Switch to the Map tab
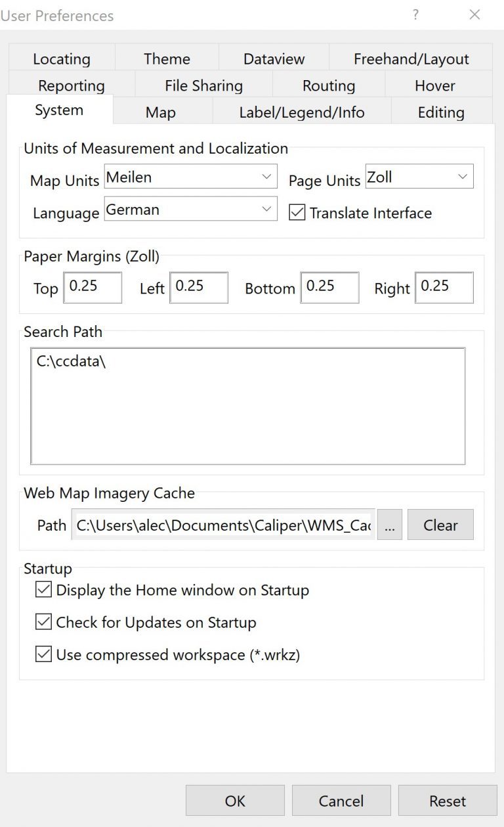504x827 pixels. (161, 112)
